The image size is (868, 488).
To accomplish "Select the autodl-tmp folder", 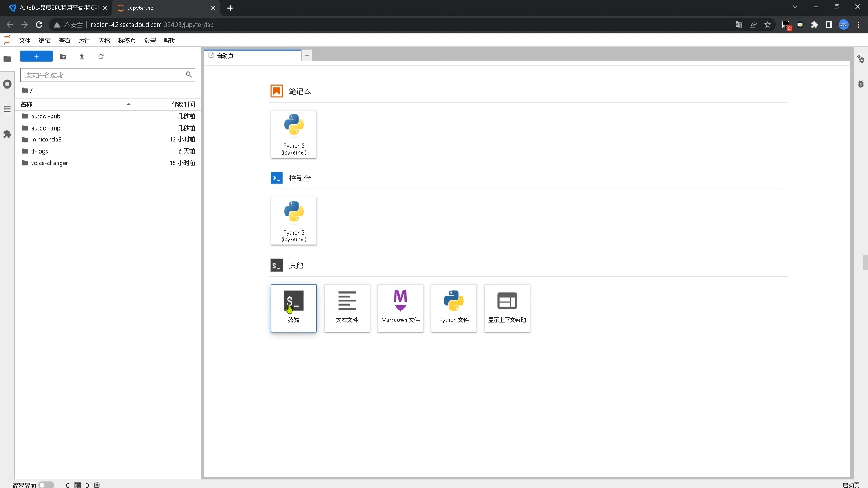I will [x=108, y=128].
